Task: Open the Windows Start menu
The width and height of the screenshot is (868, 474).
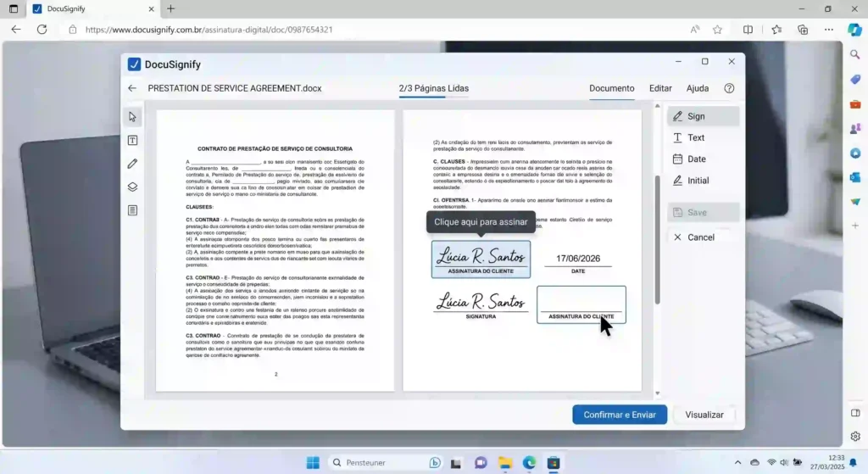Action: click(313, 463)
